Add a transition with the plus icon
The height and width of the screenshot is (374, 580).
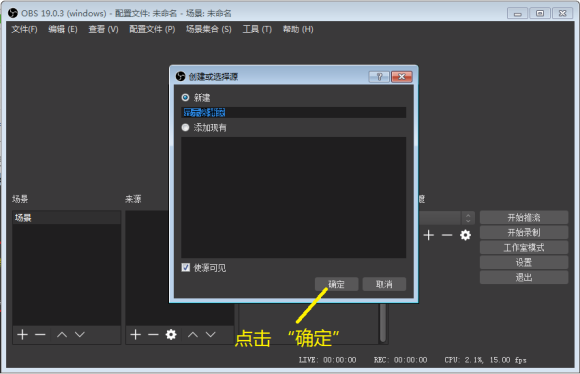[x=429, y=235]
